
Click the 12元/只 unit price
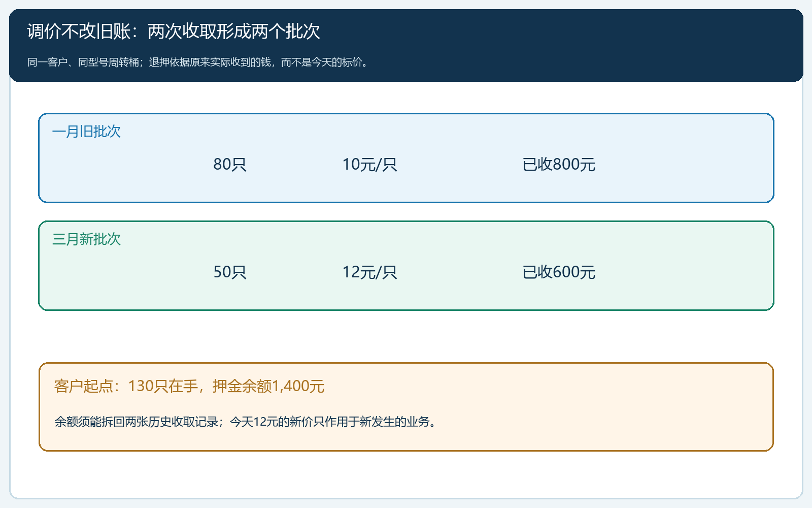[x=369, y=272]
